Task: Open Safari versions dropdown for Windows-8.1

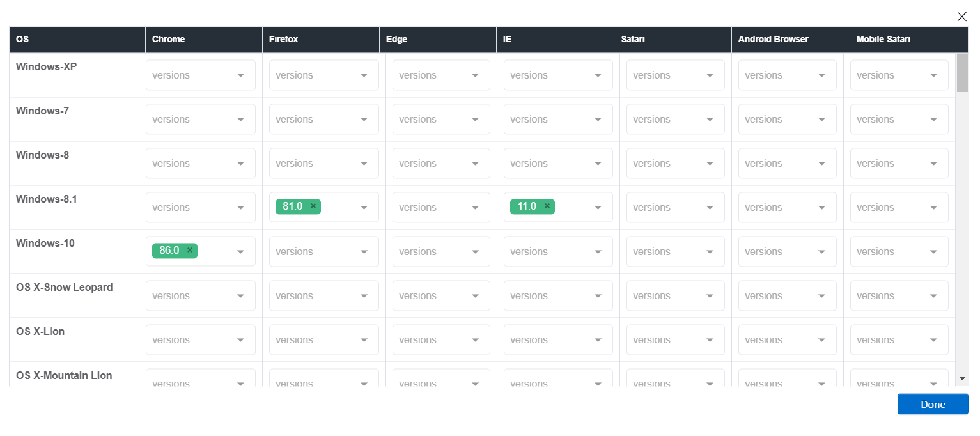Action: pos(676,208)
